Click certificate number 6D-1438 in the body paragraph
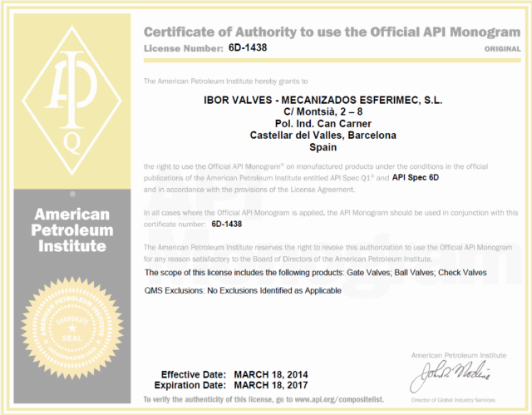Screen dimensions: 532x415 227,224
